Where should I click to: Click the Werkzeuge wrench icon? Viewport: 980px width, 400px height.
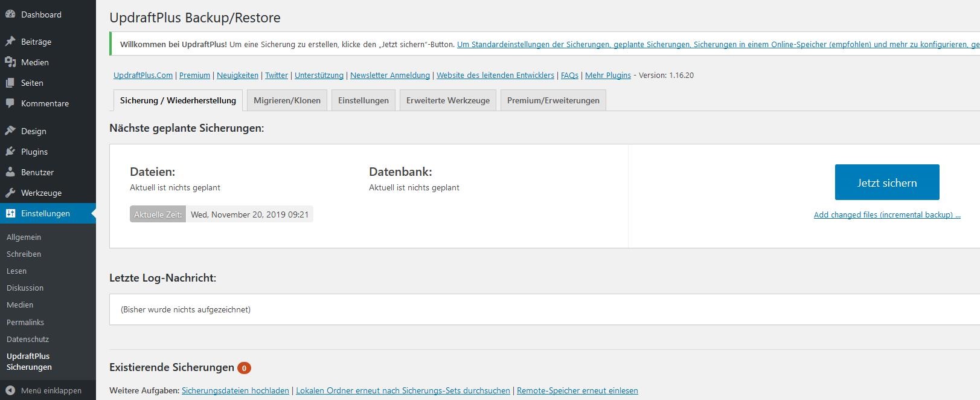pos(10,193)
